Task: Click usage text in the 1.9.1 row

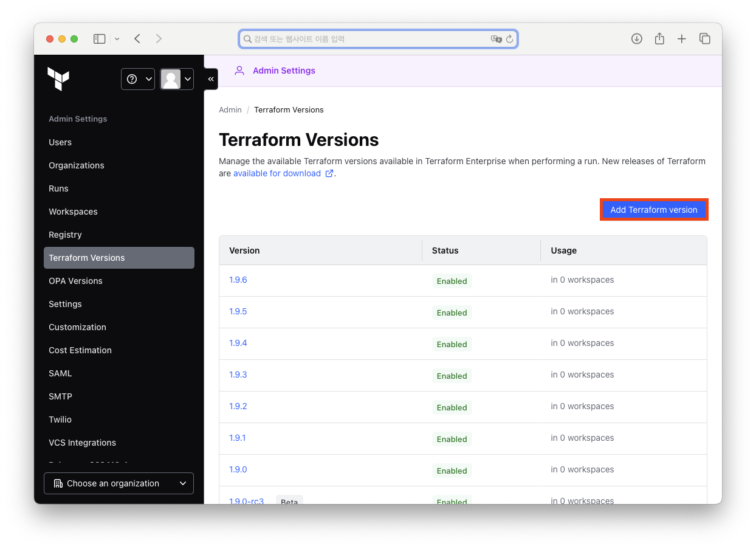Action: pos(582,438)
